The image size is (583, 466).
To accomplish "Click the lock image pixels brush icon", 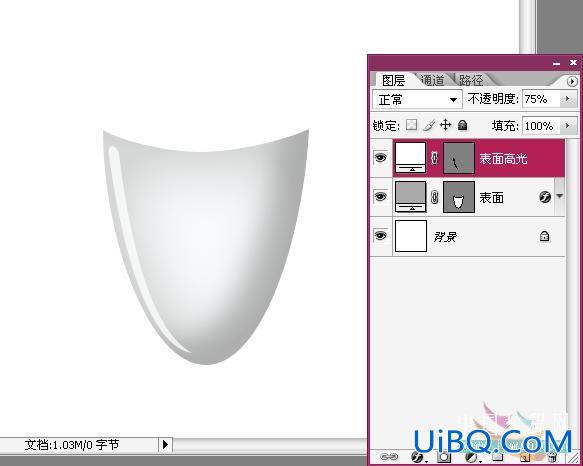I will [x=429, y=125].
